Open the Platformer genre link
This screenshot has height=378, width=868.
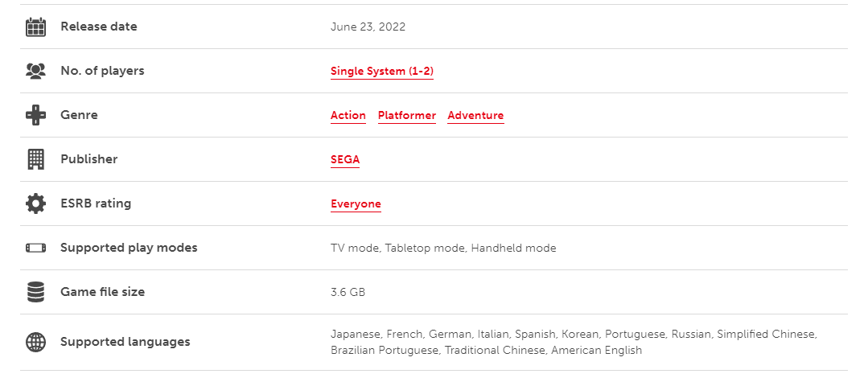point(407,115)
